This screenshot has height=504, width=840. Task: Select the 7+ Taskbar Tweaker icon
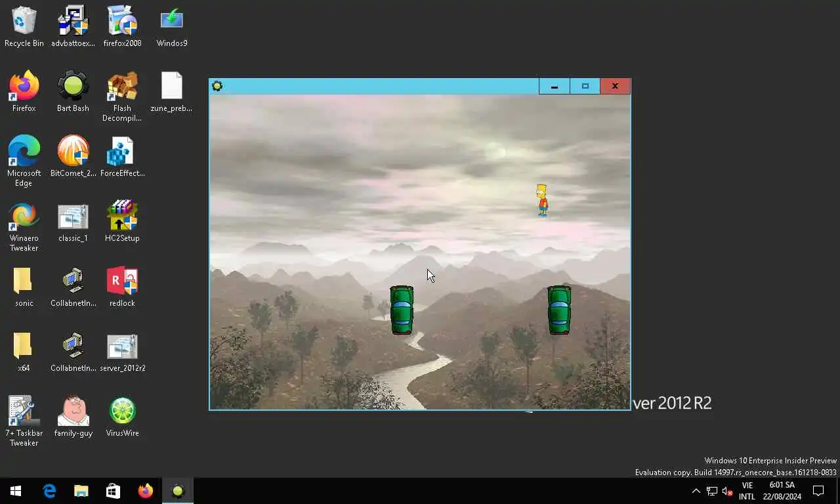(x=24, y=421)
